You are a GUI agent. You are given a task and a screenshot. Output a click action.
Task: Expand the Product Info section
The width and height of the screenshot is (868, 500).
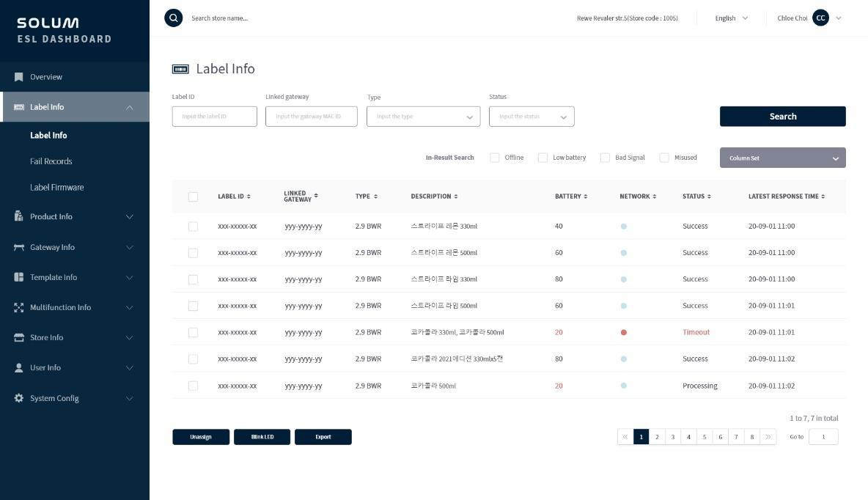(130, 216)
